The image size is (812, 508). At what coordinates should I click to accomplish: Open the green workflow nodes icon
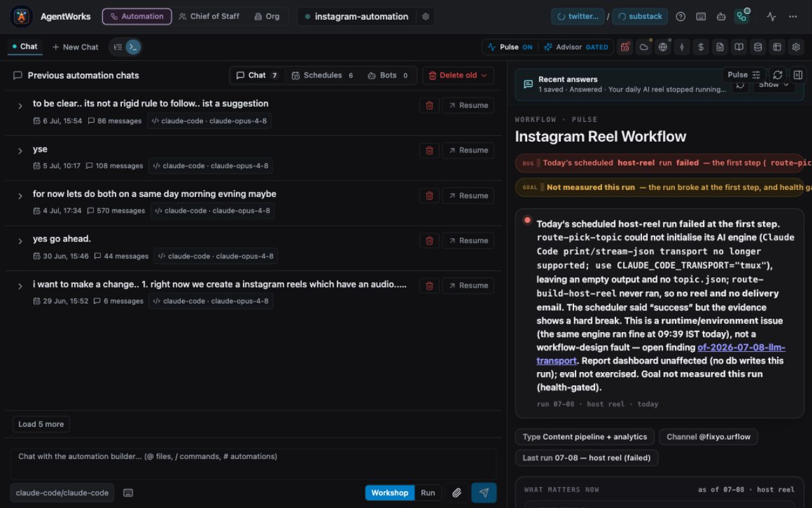click(x=741, y=17)
